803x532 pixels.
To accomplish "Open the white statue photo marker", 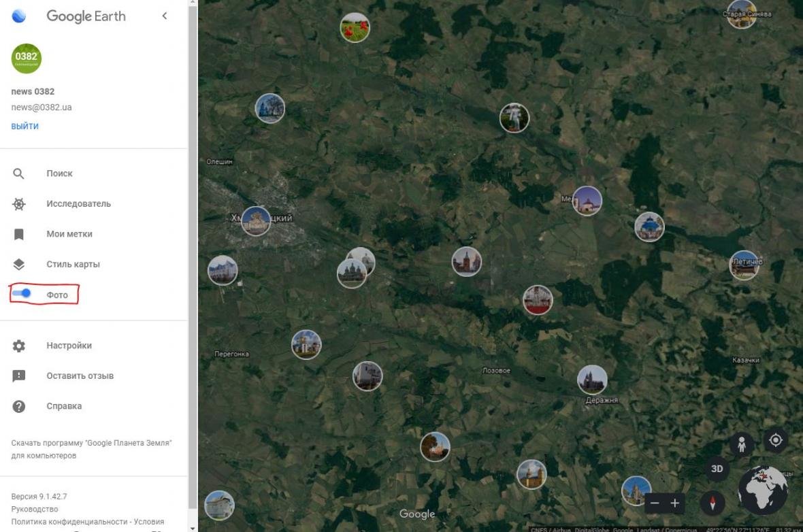I will click(514, 118).
